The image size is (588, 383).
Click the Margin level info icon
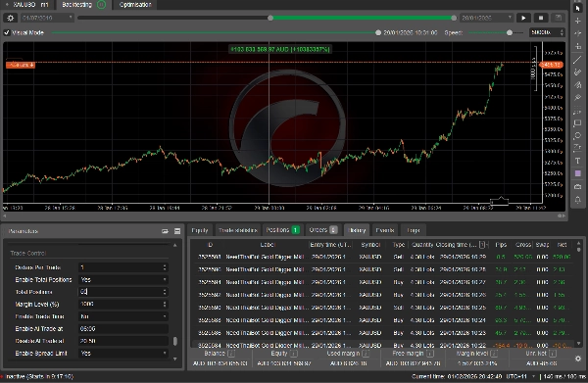(x=494, y=354)
